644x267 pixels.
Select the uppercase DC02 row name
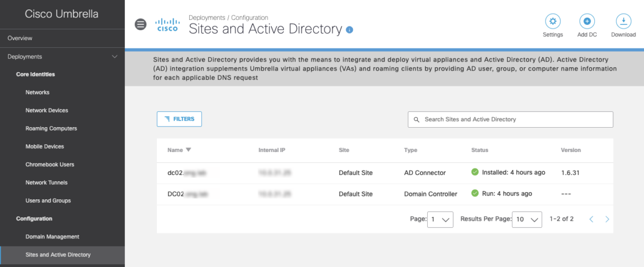pyautogui.click(x=187, y=194)
